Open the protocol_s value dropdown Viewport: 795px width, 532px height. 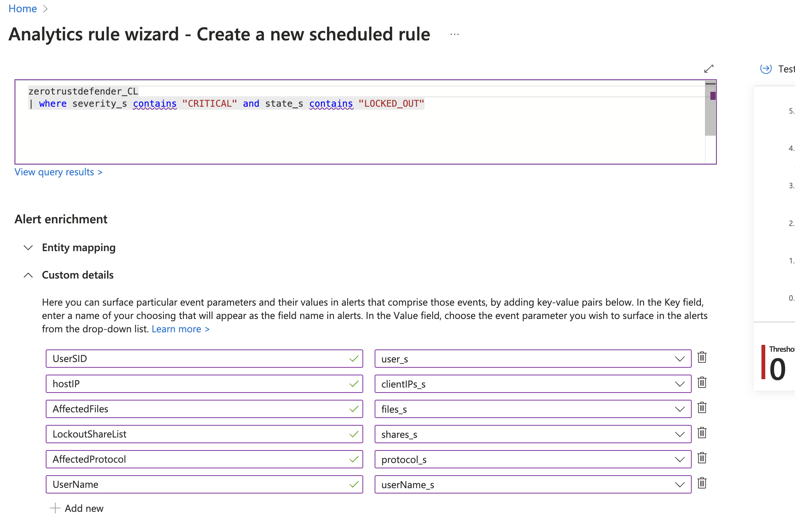[x=679, y=459]
